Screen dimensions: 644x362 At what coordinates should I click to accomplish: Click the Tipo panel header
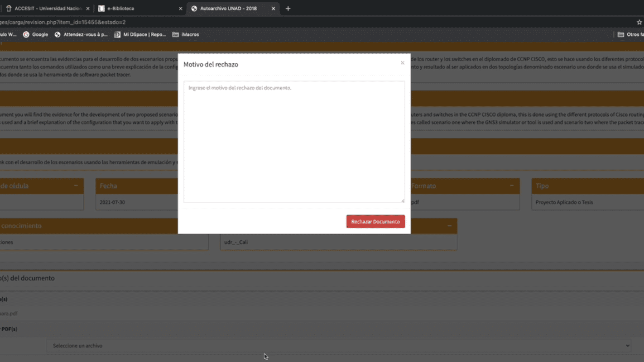coord(588,186)
